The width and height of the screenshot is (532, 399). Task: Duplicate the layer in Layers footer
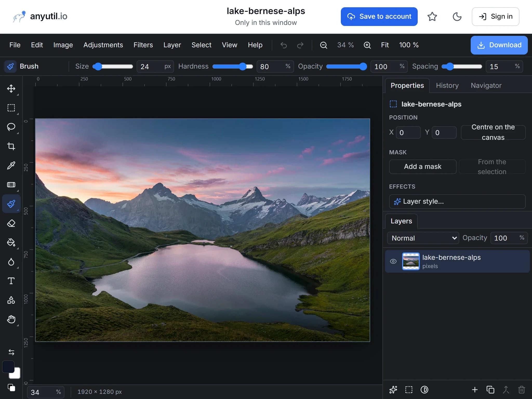pos(490,390)
